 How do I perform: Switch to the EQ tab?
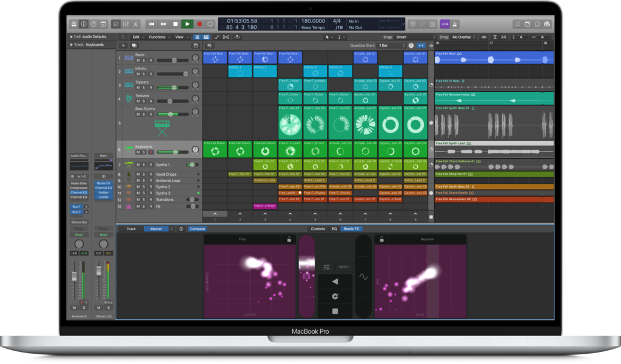(334, 229)
